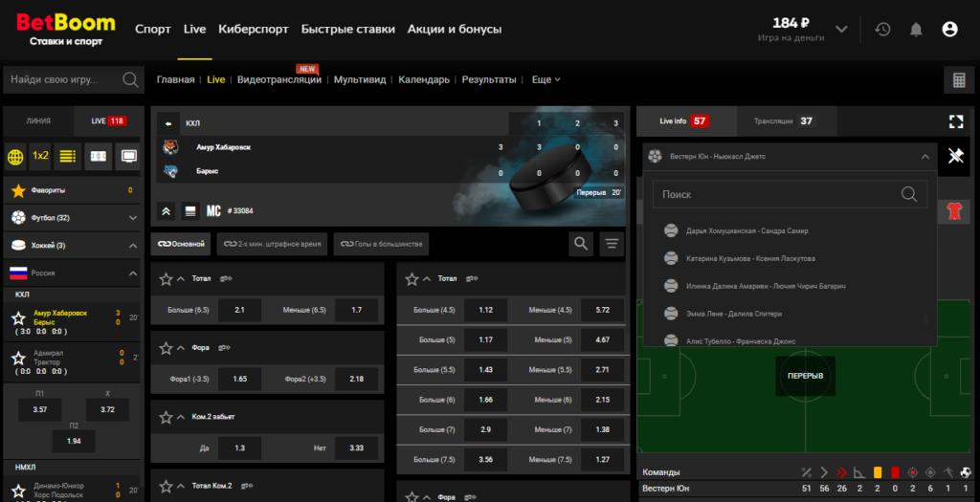Select Дарья Хомуцианская - Сандра Самир match
980x502 pixels.
click(x=746, y=231)
